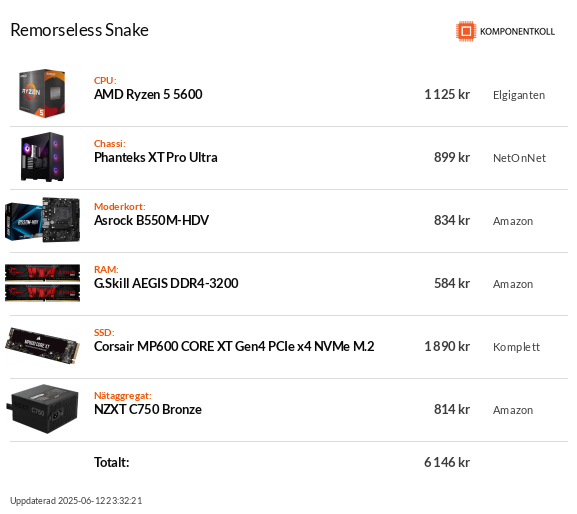Select the Asrock B550M-HDV motherboard picture
577x514 pixels.
42,220
